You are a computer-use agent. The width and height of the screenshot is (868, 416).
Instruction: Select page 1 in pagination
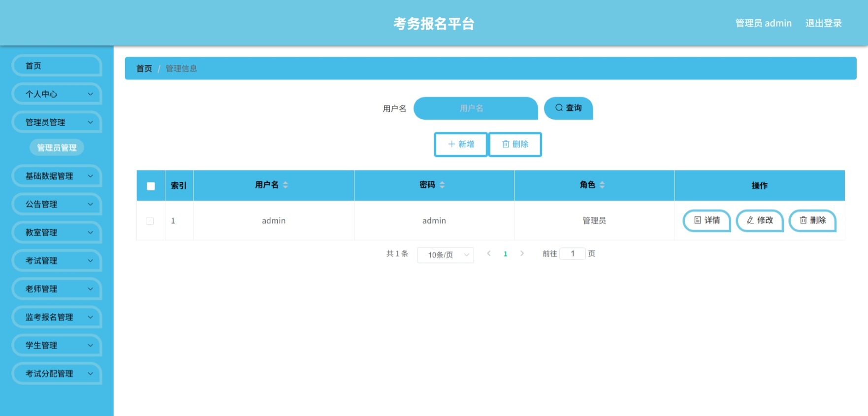pyautogui.click(x=505, y=254)
